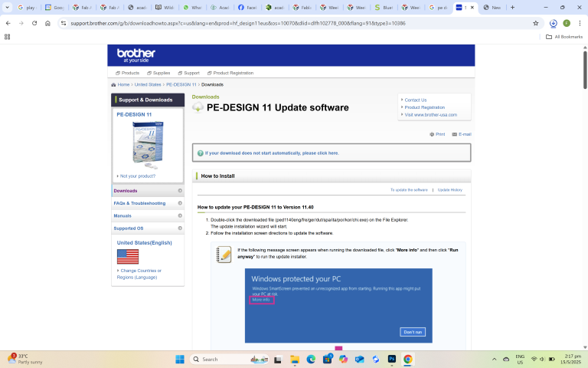Show hidden system tray icons
This screenshot has height=368, width=588.
(495, 360)
